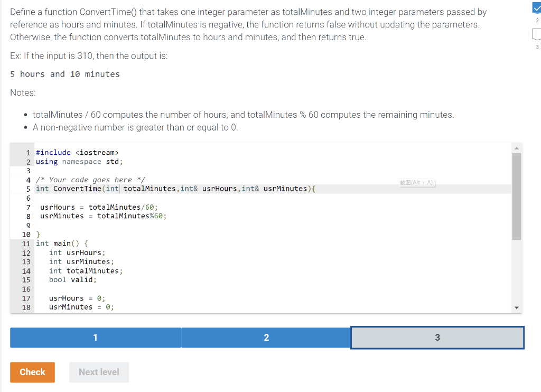Image resolution: width=541 pixels, height=392 pixels.
Task: Place cursor on the ConvertTime function signature
Action: coord(174,189)
